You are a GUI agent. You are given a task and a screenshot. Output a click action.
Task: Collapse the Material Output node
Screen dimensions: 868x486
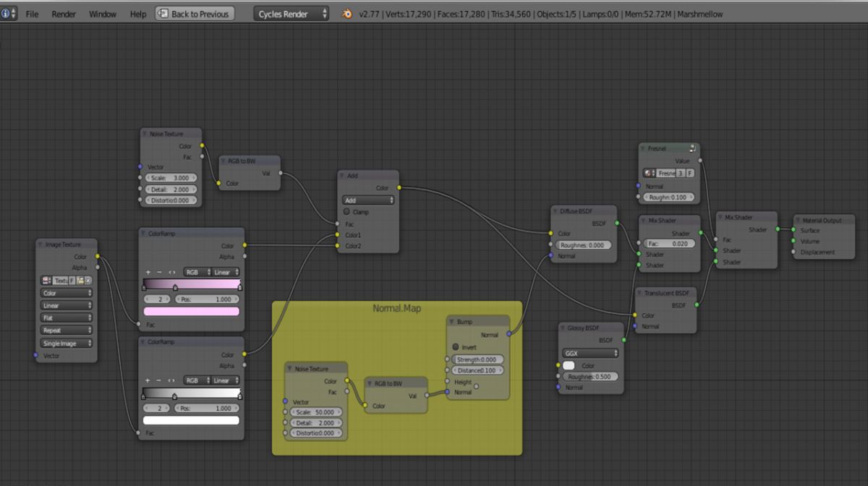(x=798, y=220)
